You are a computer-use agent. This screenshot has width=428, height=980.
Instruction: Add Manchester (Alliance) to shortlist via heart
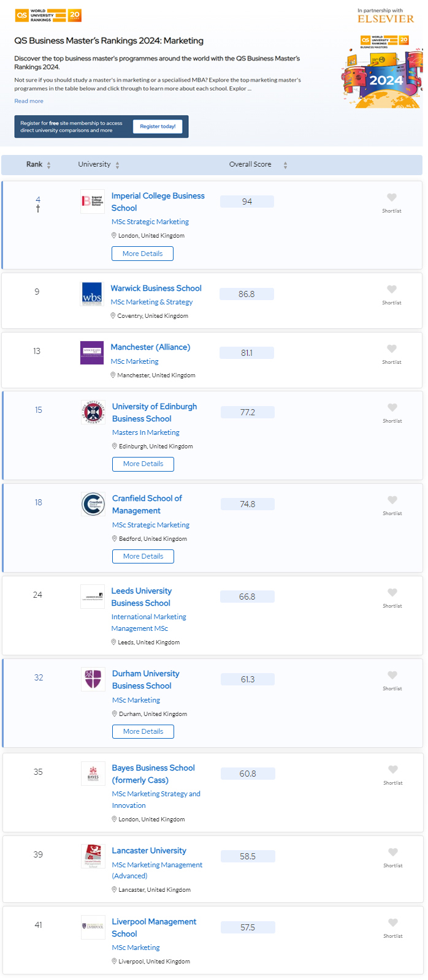pyautogui.click(x=392, y=349)
